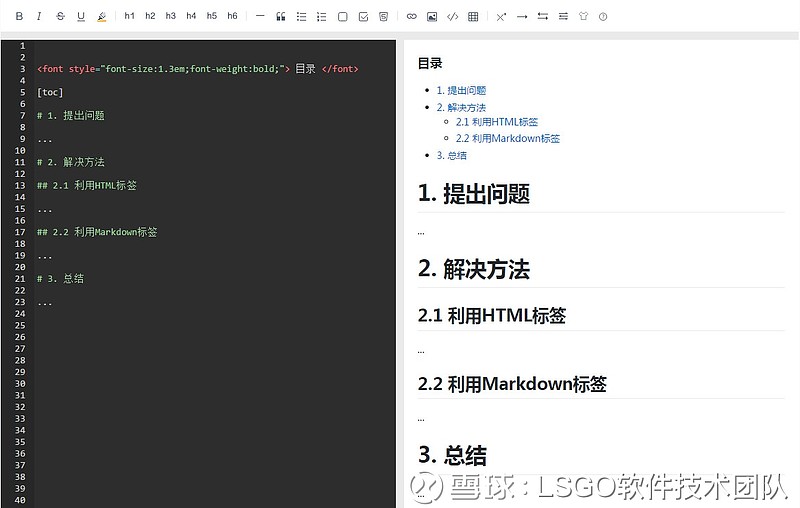Place cursor on empty editor line 30
800x508 pixels.
[214, 384]
